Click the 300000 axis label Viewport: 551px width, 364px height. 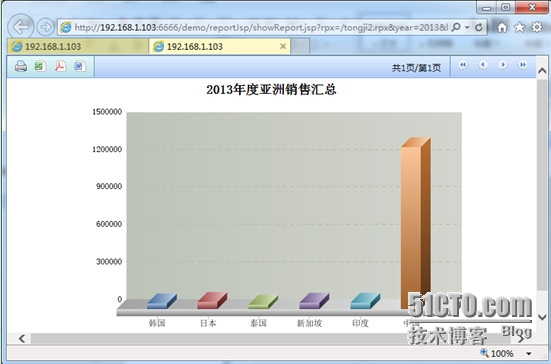point(109,262)
